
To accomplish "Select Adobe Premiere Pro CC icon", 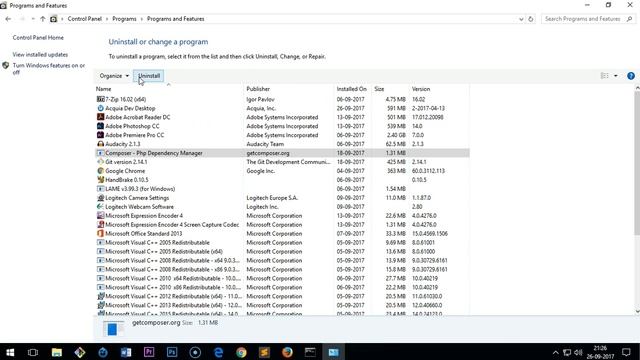I will pos(100,135).
